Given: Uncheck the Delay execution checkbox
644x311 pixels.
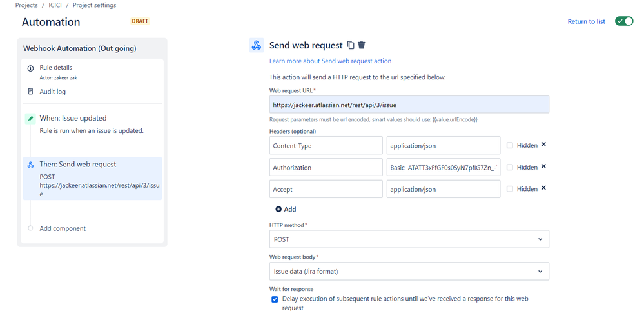Looking at the screenshot, I should [x=275, y=299].
